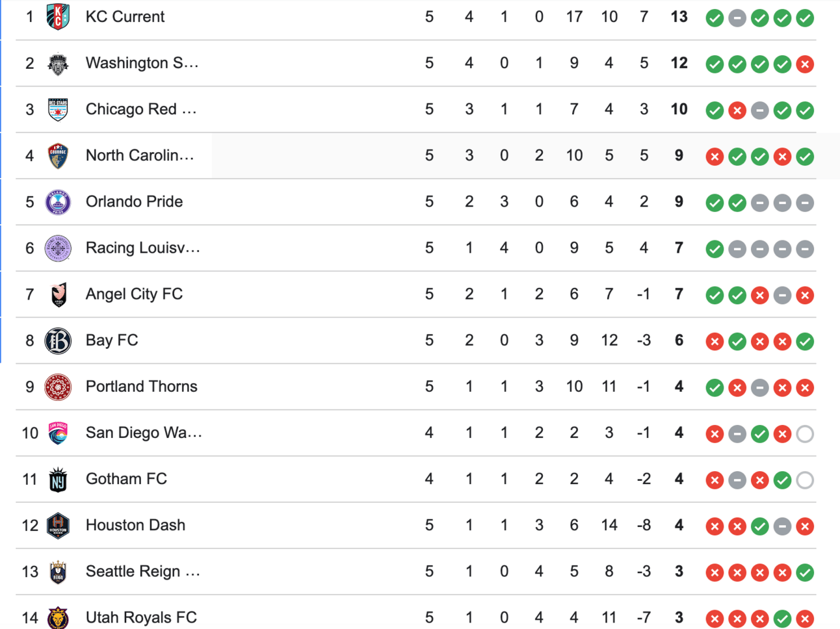Image resolution: width=840 pixels, height=629 pixels.
Task: Click the Portland Thorns red rose logo
Action: click(x=58, y=387)
